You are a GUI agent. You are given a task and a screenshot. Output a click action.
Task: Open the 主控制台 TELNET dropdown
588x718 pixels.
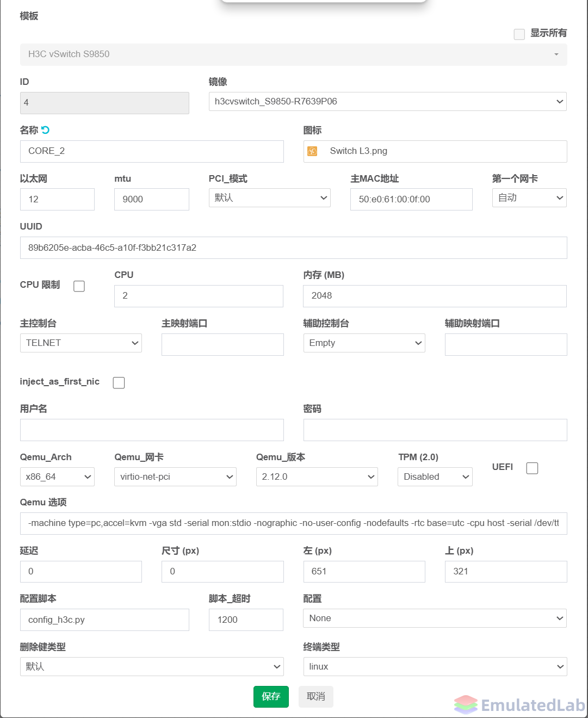[81, 343]
